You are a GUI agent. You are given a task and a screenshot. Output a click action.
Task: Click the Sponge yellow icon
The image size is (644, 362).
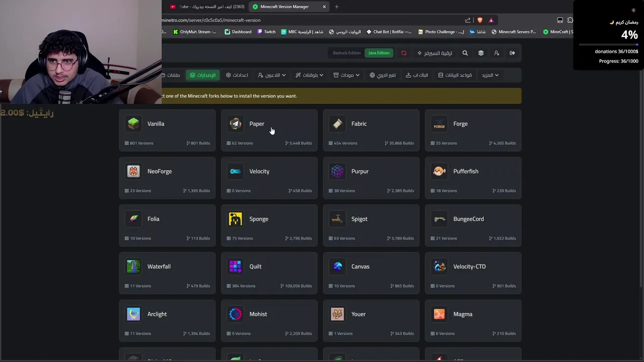coord(235,219)
